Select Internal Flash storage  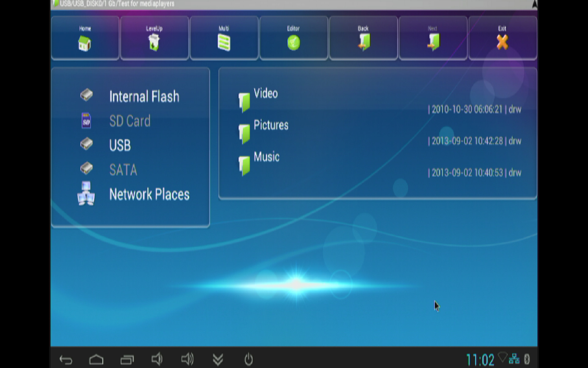(x=144, y=96)
